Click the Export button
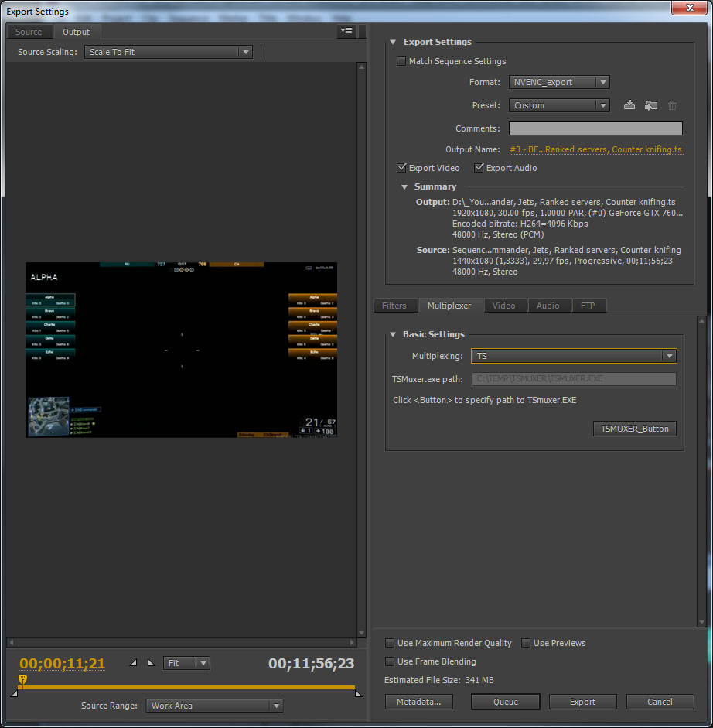713x728 pixels. click(x=582, y=702)
